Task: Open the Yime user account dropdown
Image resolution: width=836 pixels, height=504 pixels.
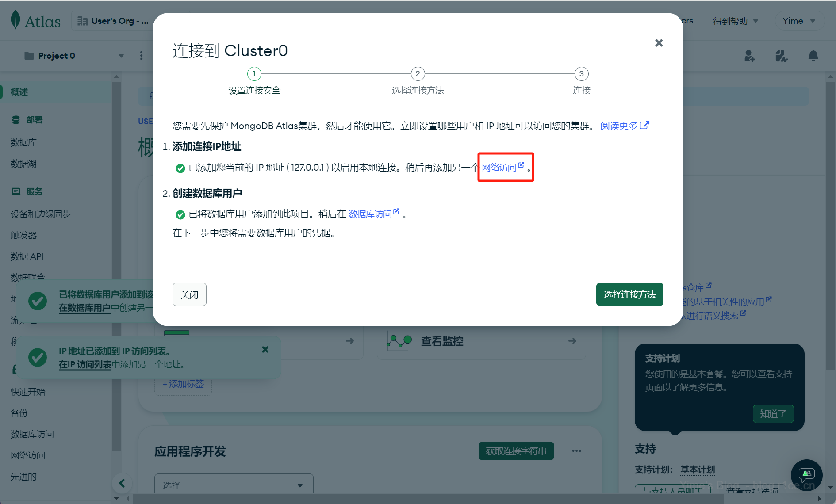Action: tap(799, 21)
